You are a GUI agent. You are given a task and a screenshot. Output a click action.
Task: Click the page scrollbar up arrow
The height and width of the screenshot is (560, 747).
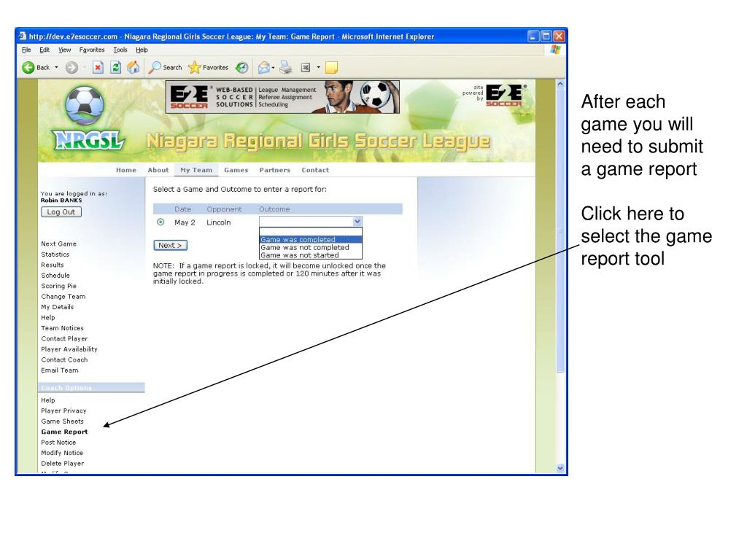pos(560,84)
